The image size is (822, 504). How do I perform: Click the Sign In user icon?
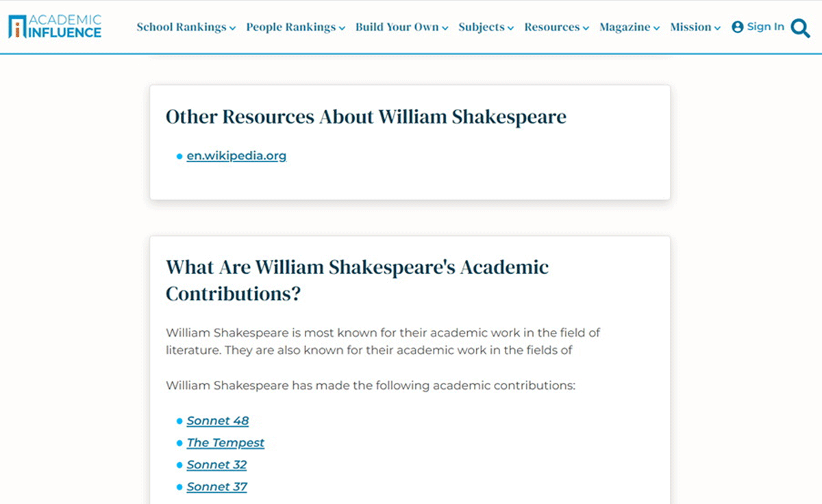click(737, 27)
